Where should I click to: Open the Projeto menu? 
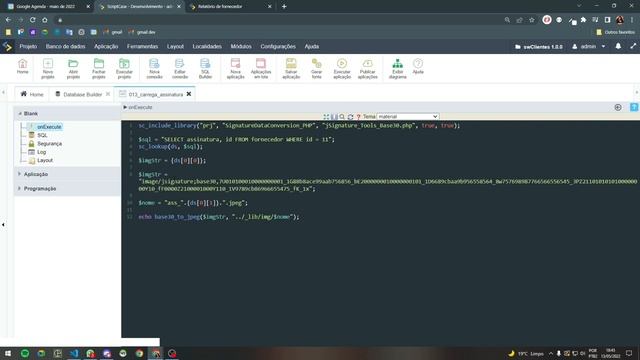point(28,47)
